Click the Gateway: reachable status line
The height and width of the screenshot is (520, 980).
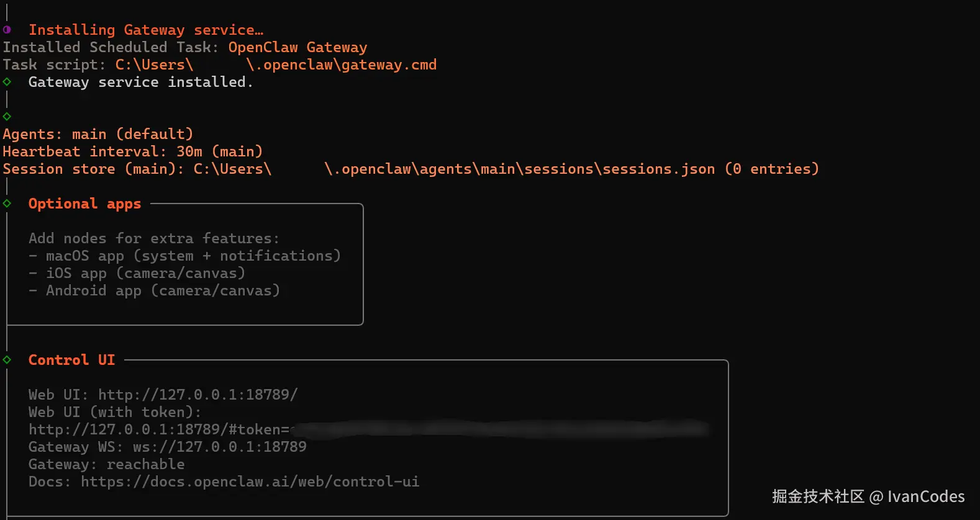(106, 464)
